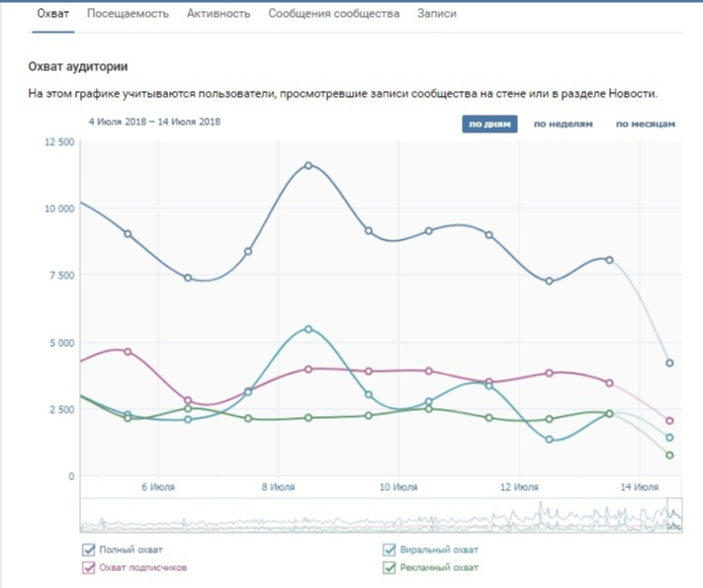Open the Активность tab
703x588 pixels.
[x=219, y=14]
